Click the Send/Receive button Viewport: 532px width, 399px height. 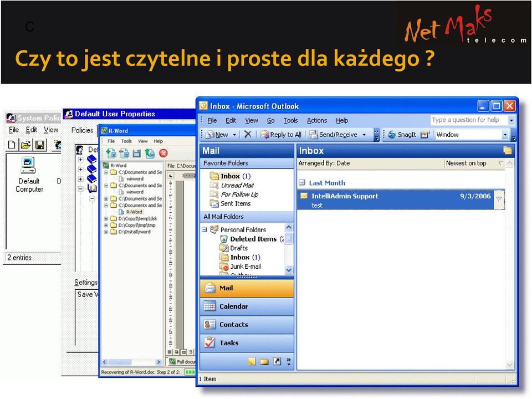pos(334,135)
